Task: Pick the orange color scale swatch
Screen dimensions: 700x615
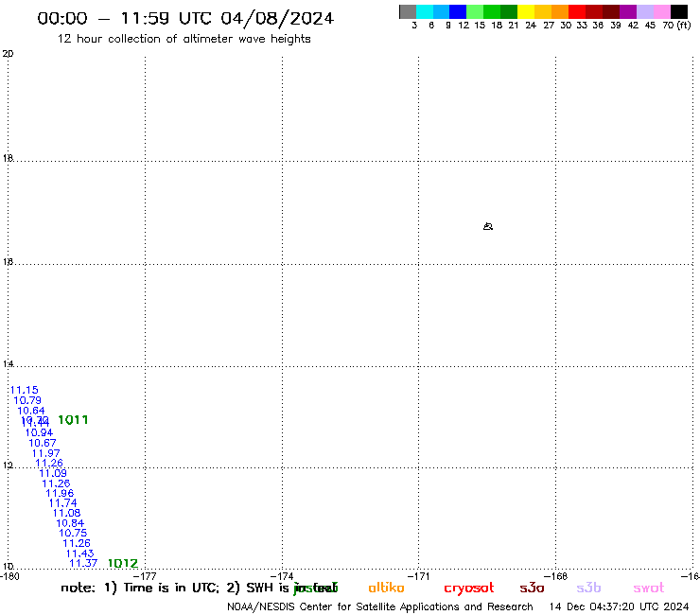Action: pyautogui.click(x=560, y=11)
